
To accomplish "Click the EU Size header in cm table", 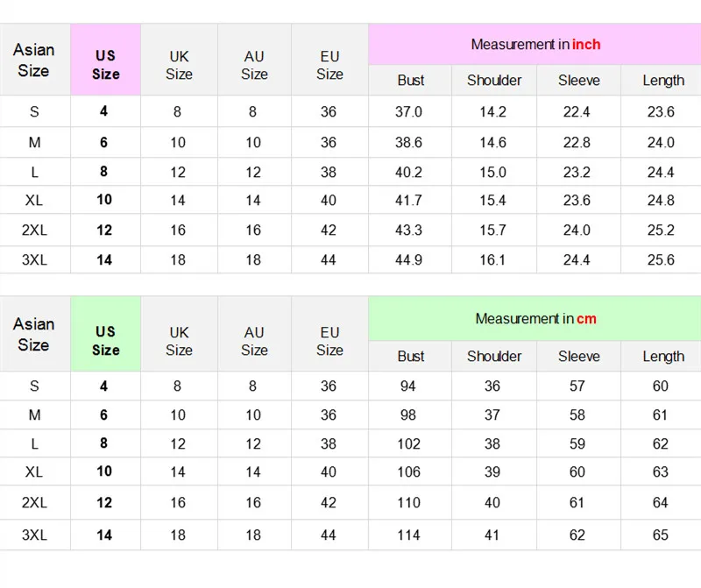I will pos(329,341).
